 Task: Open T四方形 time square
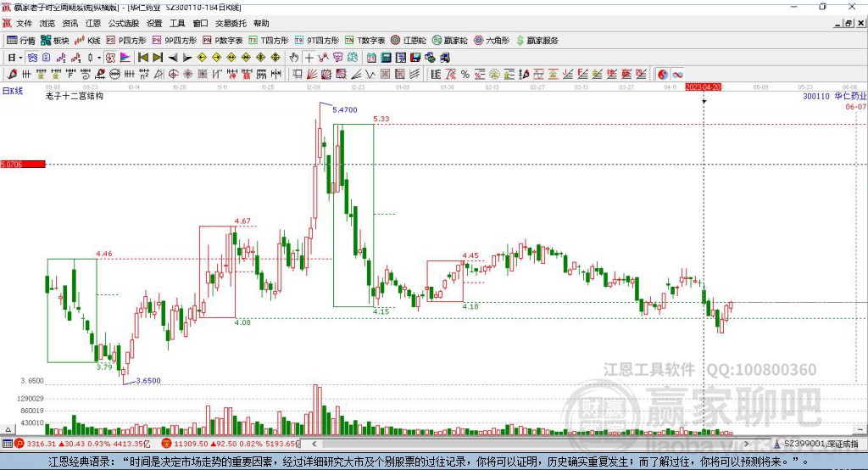click(x=269, y=41)
